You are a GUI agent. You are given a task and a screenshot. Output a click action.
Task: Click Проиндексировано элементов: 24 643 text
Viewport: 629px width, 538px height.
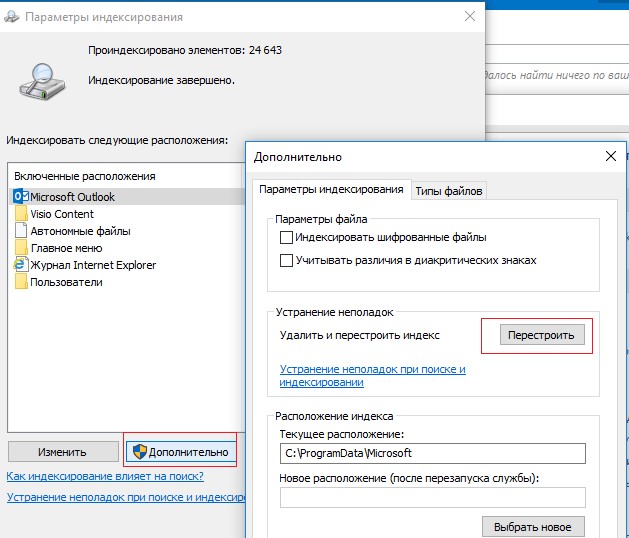[185, 50]
